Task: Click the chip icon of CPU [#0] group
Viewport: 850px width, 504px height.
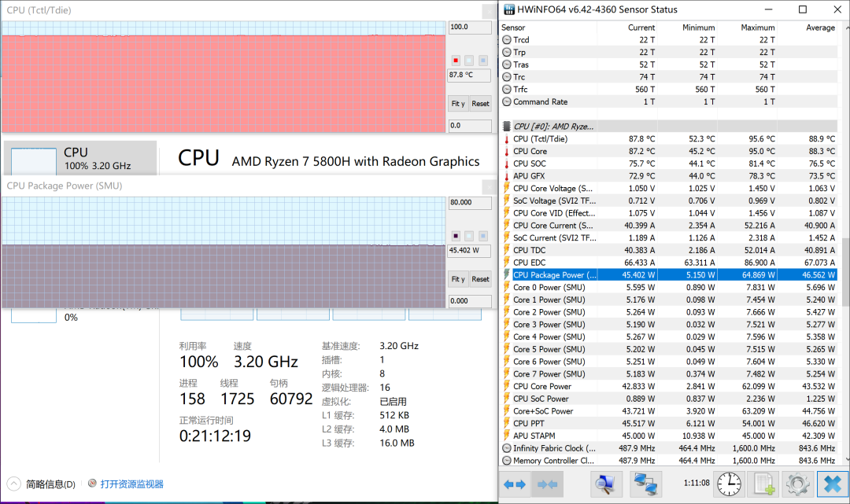Action: [506, 126]
